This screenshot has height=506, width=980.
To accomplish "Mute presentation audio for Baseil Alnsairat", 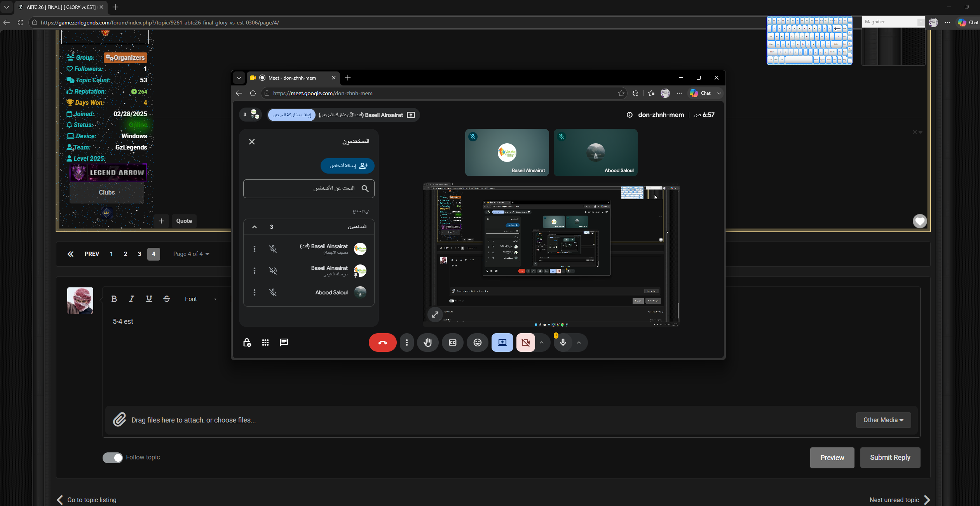I will pyautogui.click(x=273, y=271).
